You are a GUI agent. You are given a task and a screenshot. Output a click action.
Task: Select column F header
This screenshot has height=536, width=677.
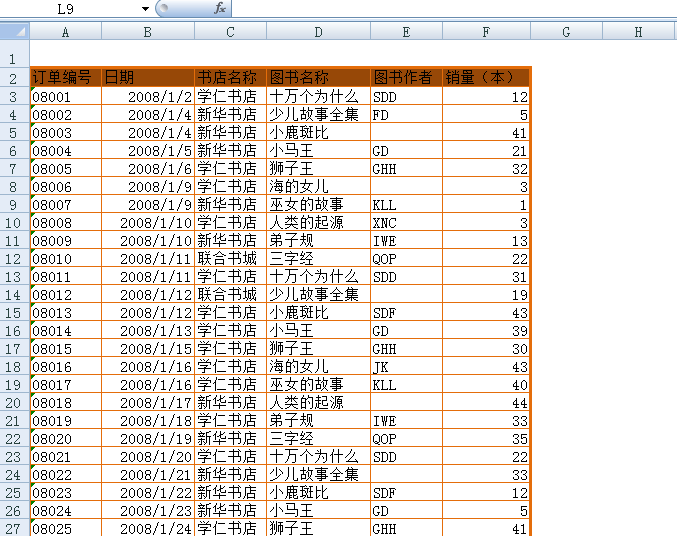[486, 32]
